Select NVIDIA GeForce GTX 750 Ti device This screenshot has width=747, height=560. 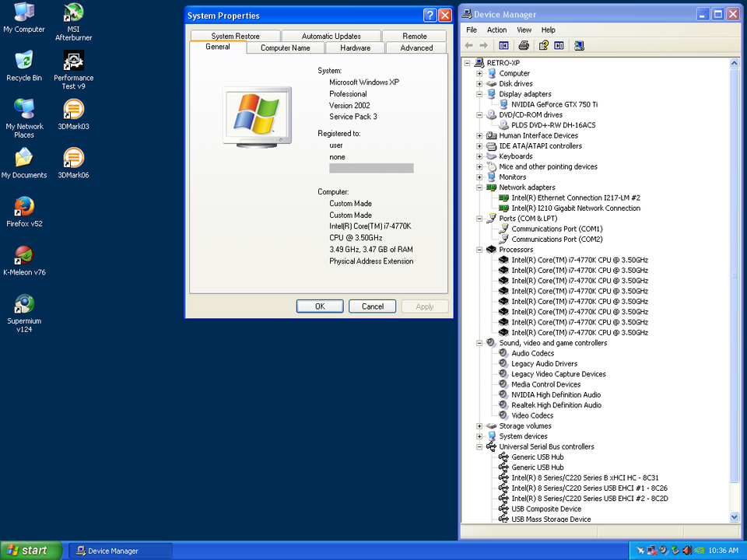[x=554, y=104]
